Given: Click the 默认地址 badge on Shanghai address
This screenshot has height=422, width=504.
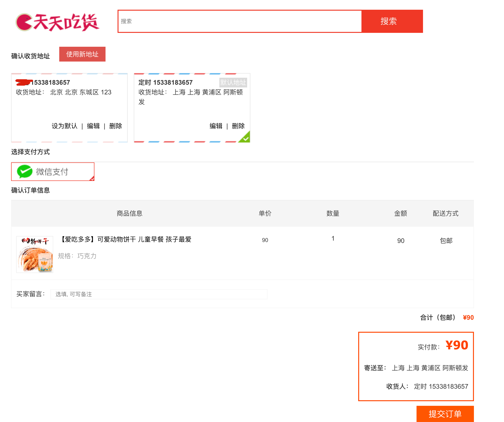Looking at the screenshot, I should tap(233, 83).
